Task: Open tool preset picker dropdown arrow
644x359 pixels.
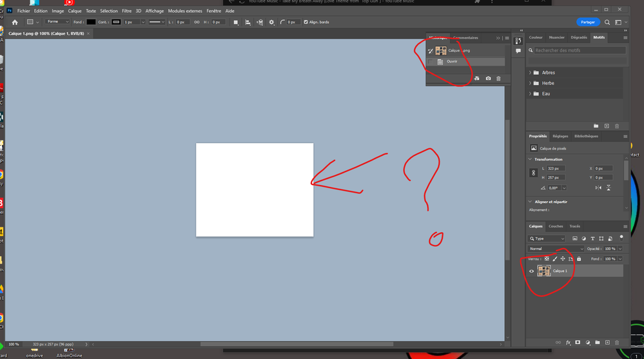Action: (37, 22)
